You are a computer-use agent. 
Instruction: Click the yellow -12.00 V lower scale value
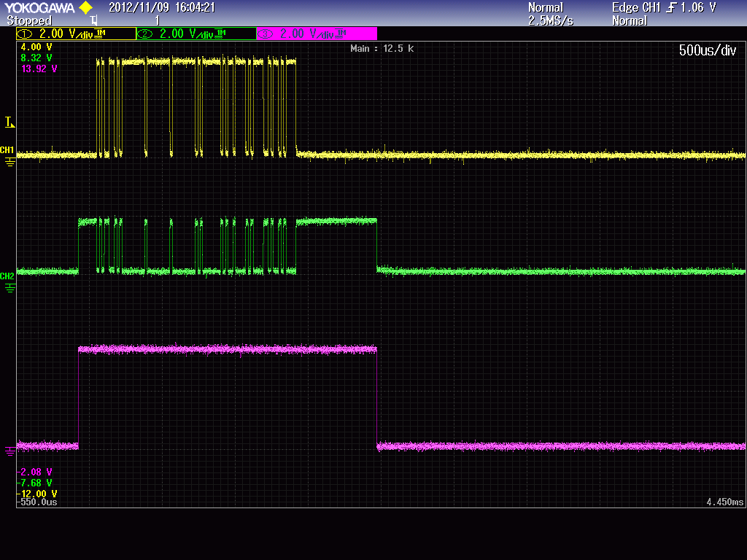(x=37, y=494)
